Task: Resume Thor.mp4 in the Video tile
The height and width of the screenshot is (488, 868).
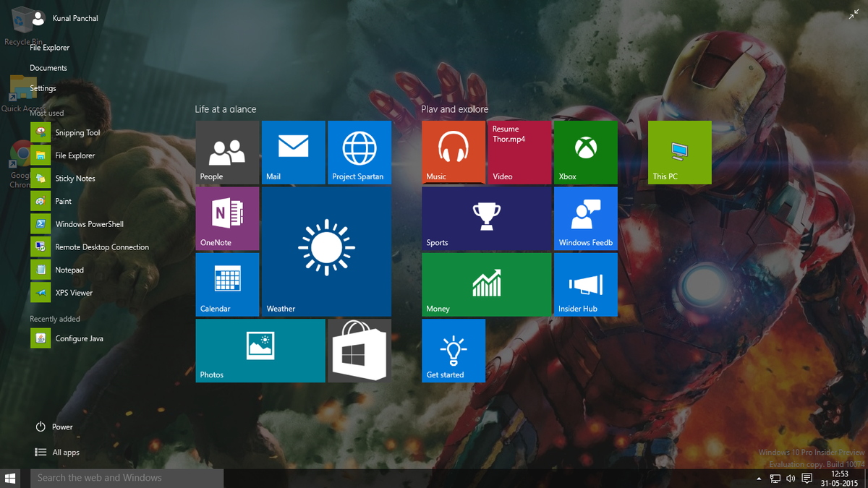Action: point(519,153)
